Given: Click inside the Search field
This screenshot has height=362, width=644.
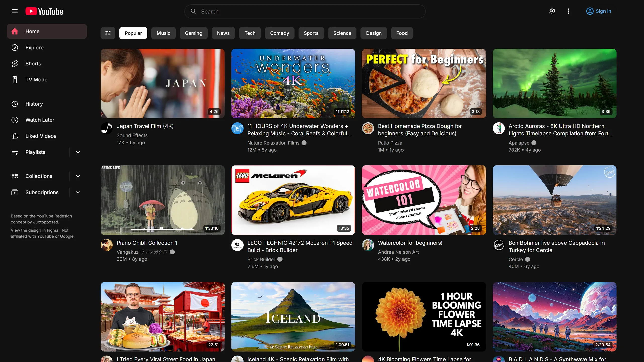Looking at the screenshot, I should (305, 11).
